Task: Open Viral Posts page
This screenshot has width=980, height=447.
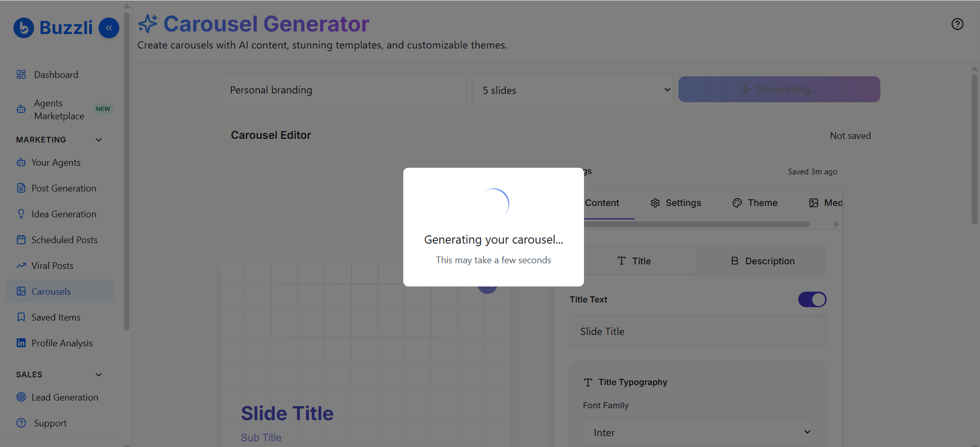Action: tap(60, 265)
